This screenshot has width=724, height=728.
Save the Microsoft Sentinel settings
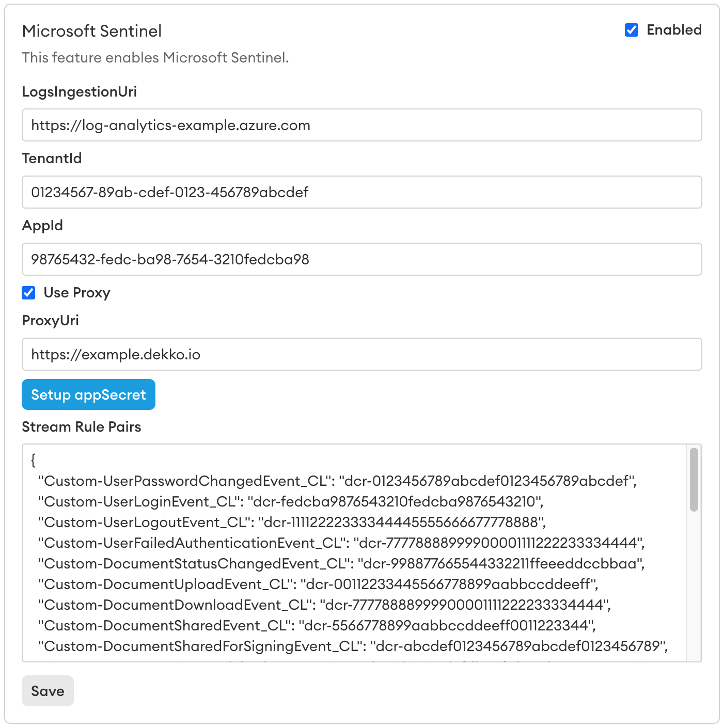(48, 691)
